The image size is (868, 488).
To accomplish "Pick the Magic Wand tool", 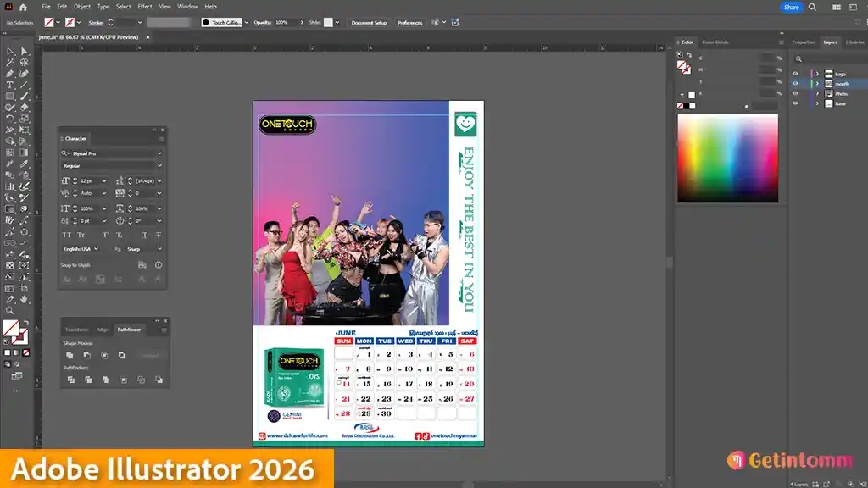I will click(x=10, y=63).
